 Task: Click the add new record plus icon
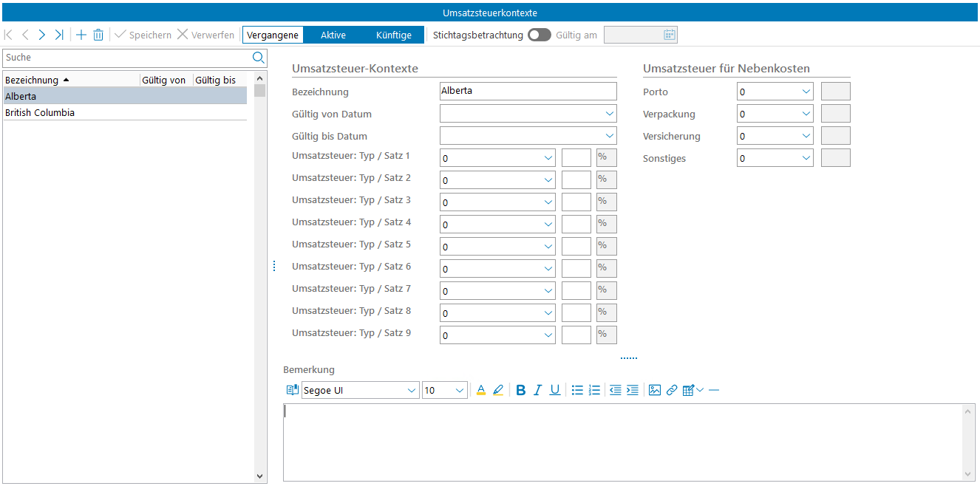[81, 35]
